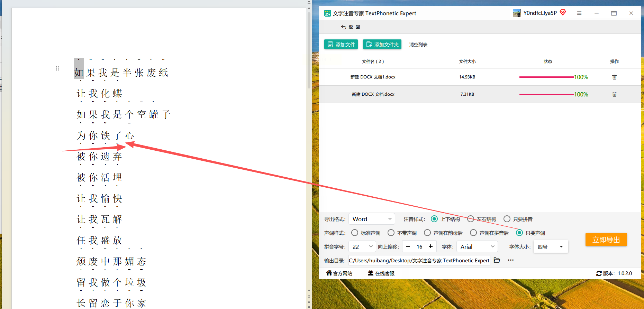Open the 字体大小 四号 dropdown

click(x=551, y=246)
